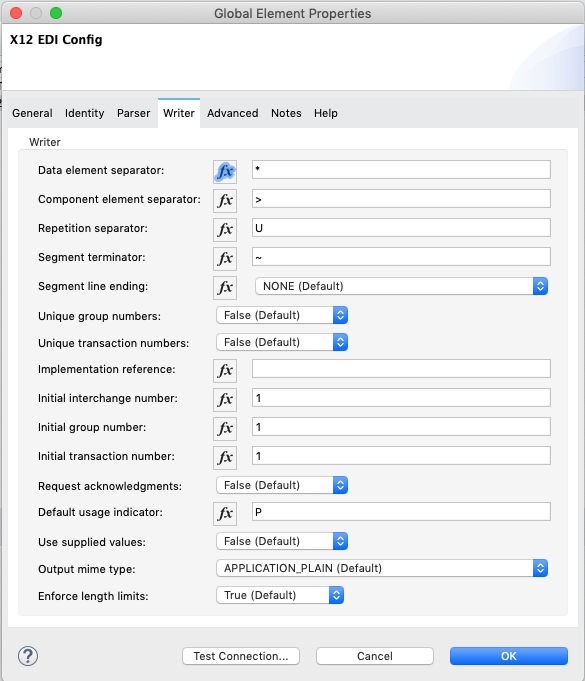Screen dimensions: 585x681
Task: Toggle fx expression for Data element separator
Action: (225, 172)
